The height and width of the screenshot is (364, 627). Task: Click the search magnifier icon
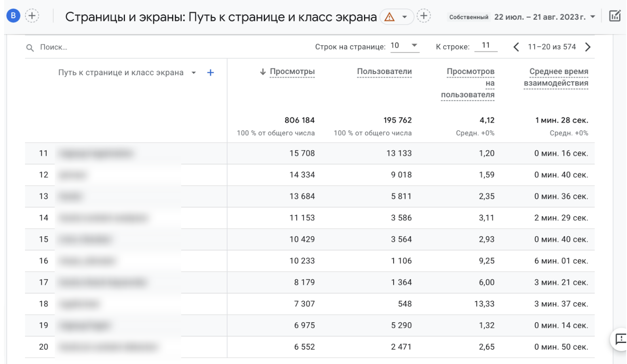30,47
